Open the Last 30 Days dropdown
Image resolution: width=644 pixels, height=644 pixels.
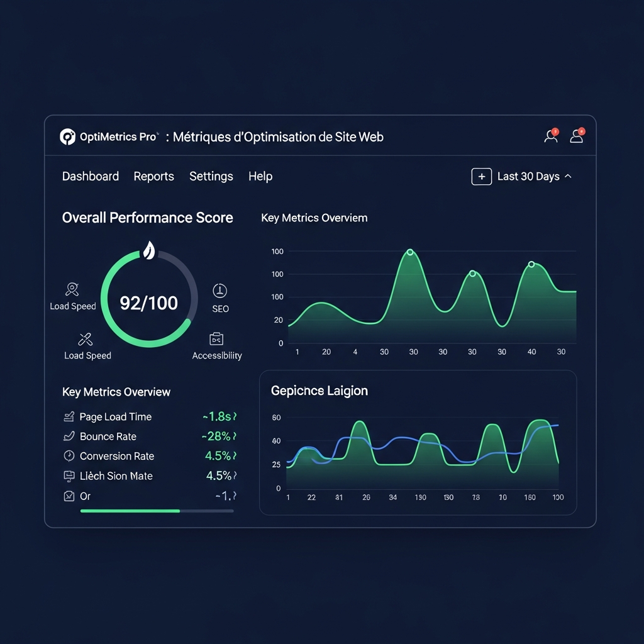[528, 176]
